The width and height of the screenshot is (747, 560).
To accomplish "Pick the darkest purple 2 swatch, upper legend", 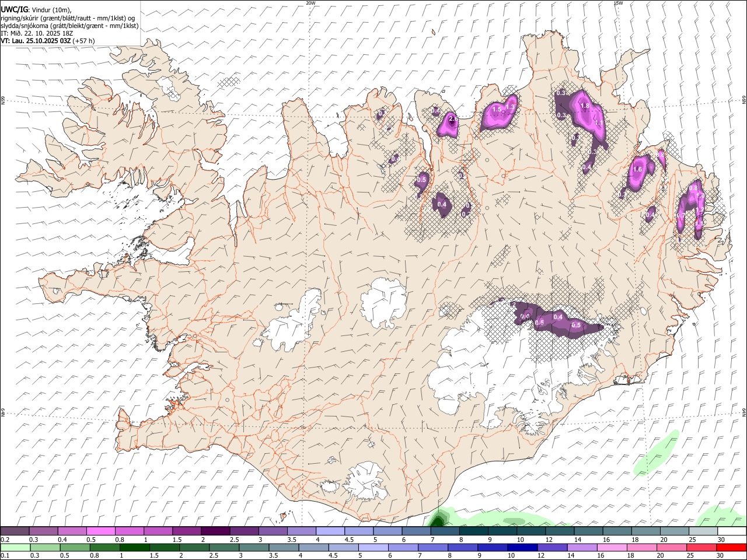I will [x=215, y=531].
